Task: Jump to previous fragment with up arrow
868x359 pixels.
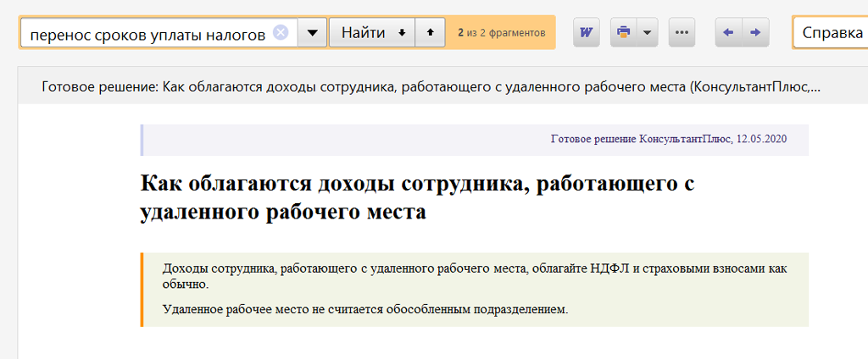Action: pos(430,33)
